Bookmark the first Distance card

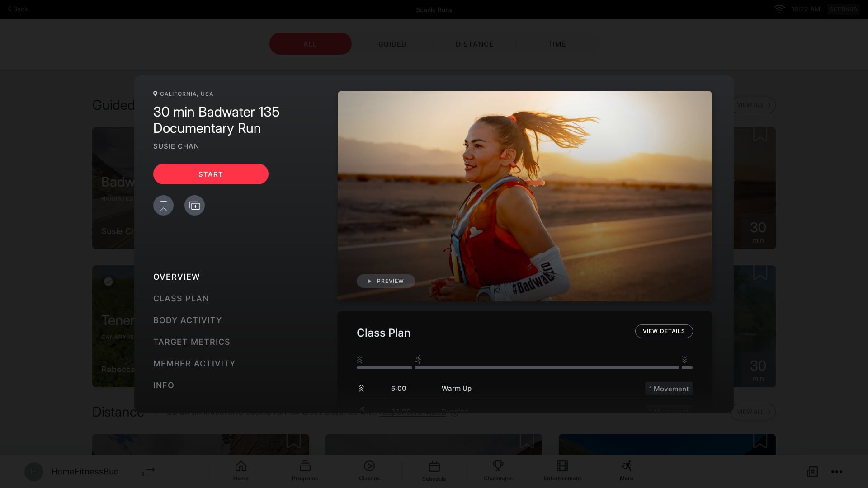[294, 441]
